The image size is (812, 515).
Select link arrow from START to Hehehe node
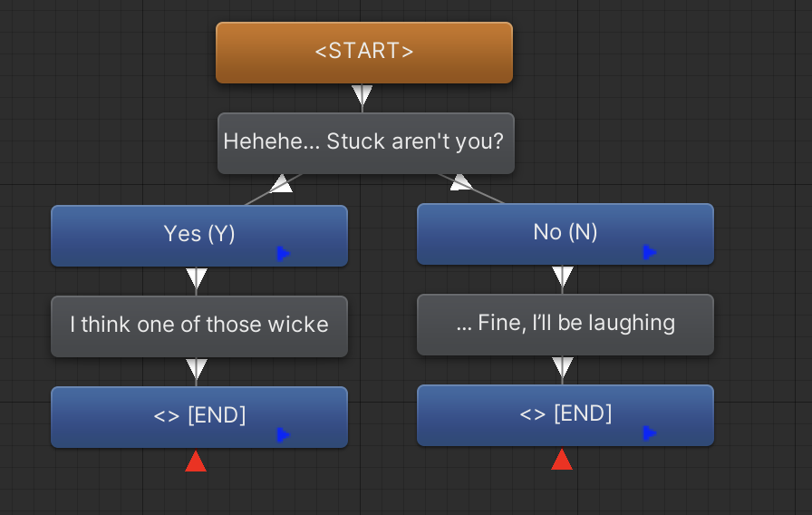coord(362,95)
